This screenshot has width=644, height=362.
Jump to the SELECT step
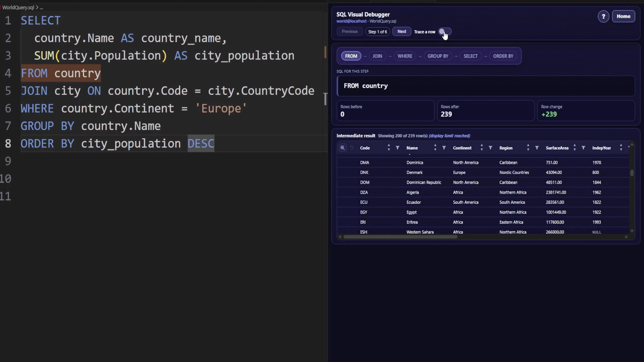[x=470, y=56]
